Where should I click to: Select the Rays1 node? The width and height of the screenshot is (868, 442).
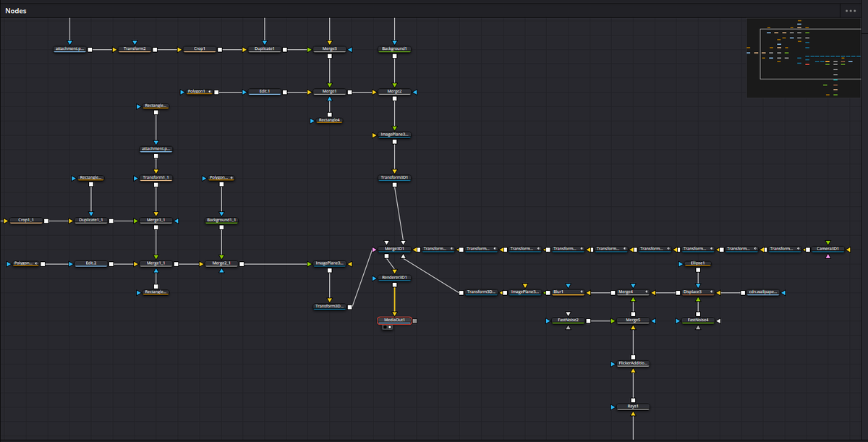(633, 407)
